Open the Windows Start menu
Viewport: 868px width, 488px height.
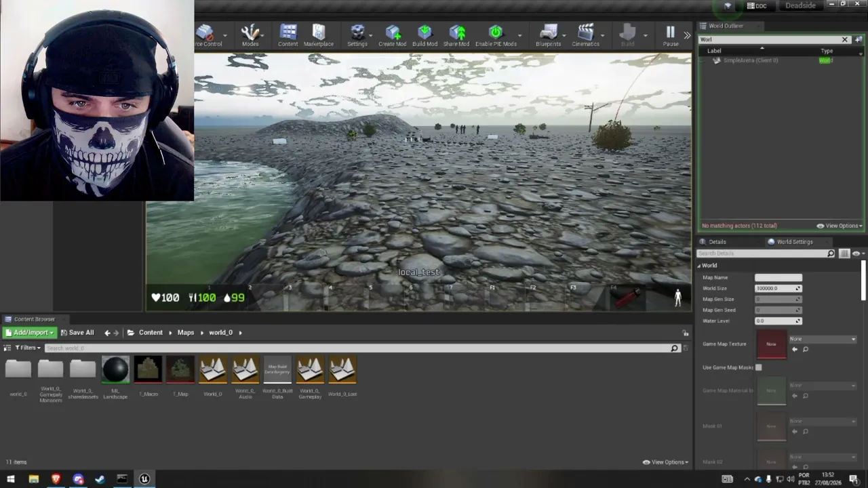click(x=11, y=479)
